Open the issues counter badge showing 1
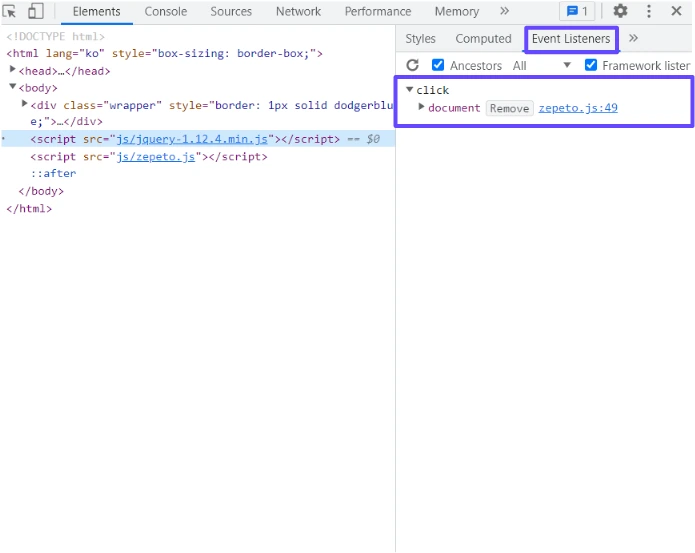Viewport: 695px width, 553px height. 577,11
